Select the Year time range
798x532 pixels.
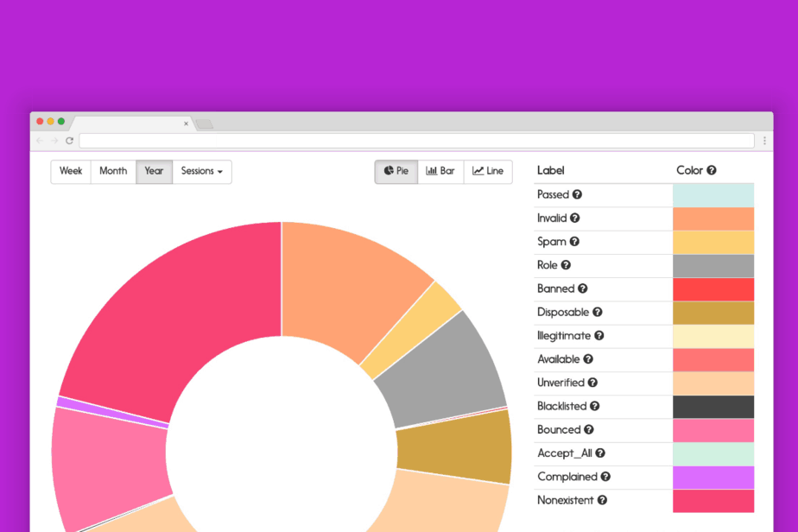(155, 172)
